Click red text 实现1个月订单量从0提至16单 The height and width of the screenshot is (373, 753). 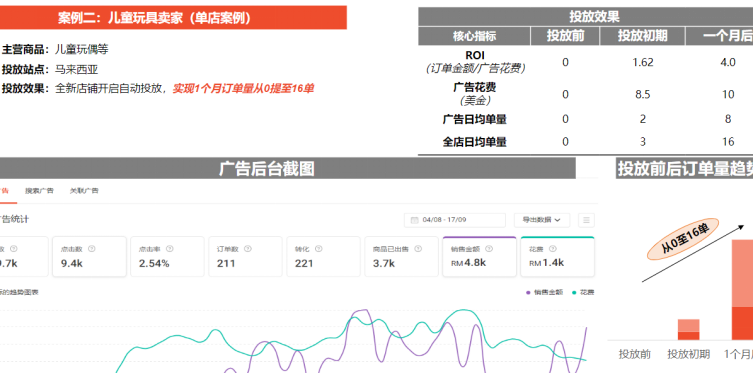point(243,89)
